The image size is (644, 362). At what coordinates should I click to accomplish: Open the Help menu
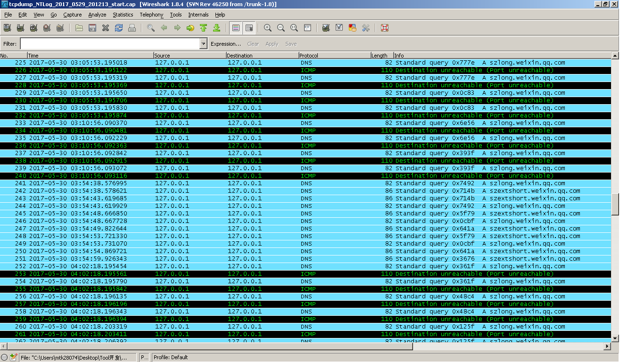point(220,15)
